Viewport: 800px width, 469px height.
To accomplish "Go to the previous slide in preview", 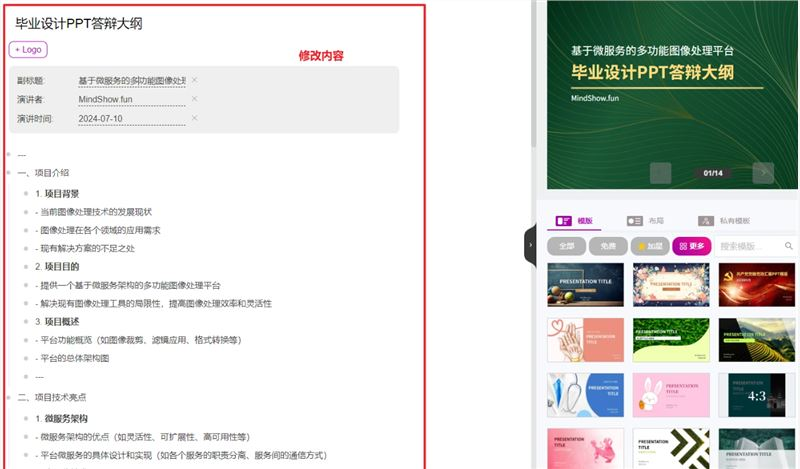I will click(x=660, y=173).
